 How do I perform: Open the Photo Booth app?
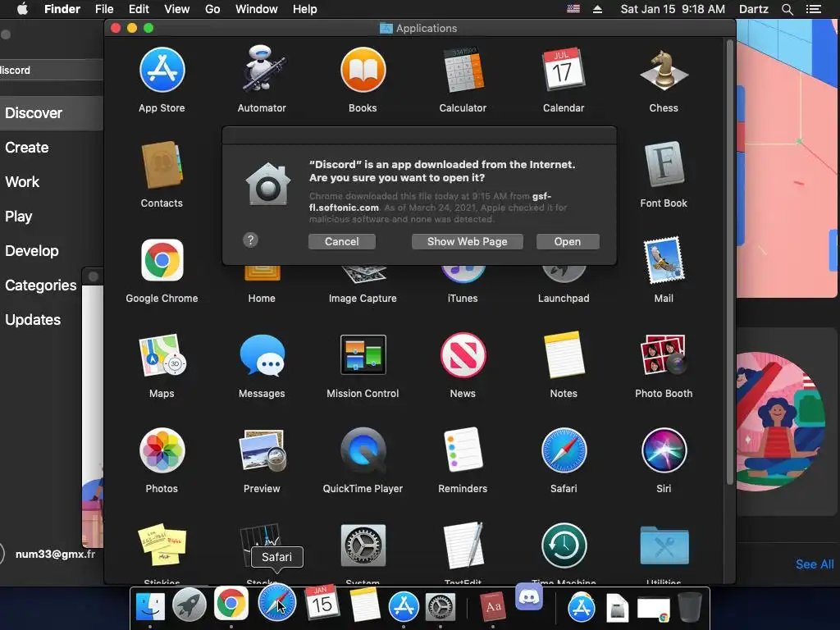[x=664, y=354]
